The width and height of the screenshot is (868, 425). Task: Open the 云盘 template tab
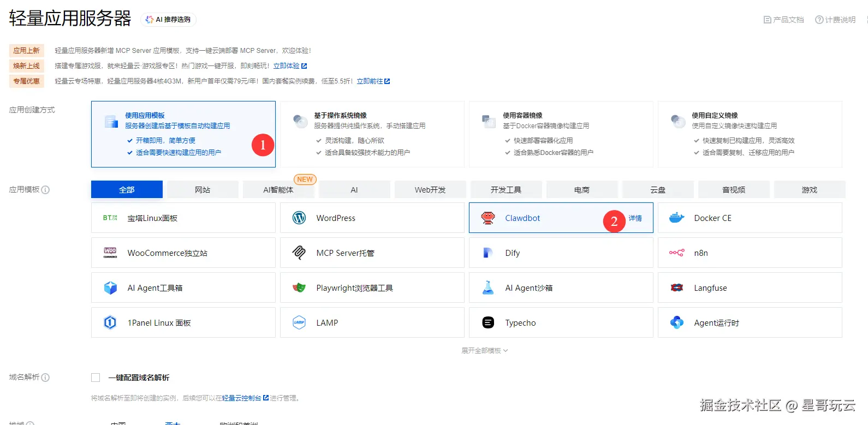(658, 189)
